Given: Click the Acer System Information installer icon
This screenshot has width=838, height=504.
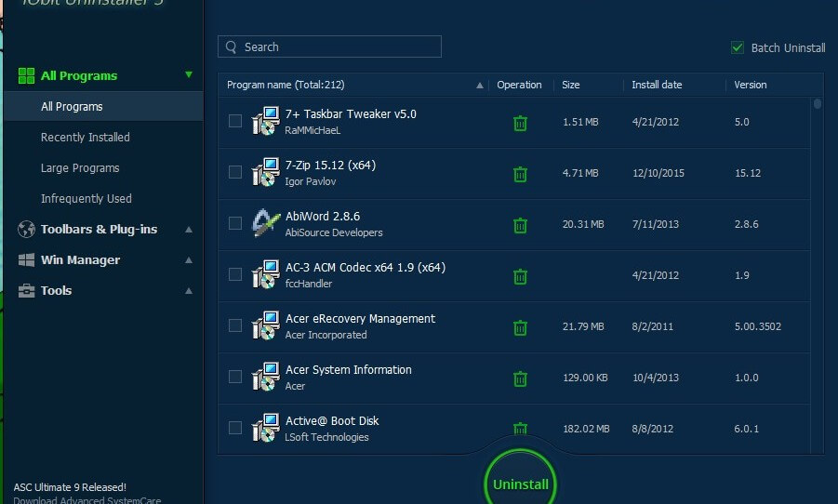Looking at the screenshot, I should click(x=266, y=377).
